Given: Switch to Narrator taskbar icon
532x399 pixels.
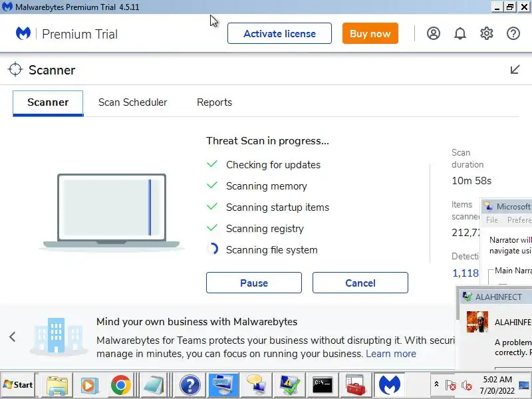Looking at the screenshot, I should [256, 385].
